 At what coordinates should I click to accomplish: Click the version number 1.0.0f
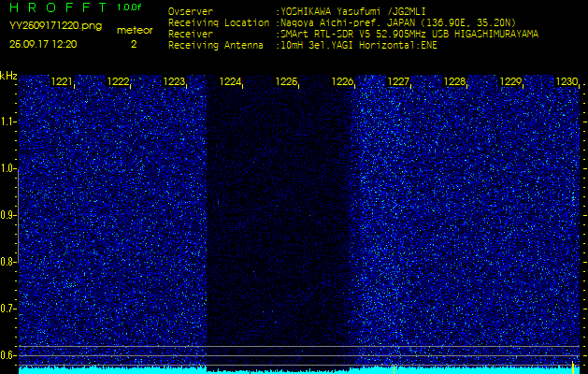129,7
